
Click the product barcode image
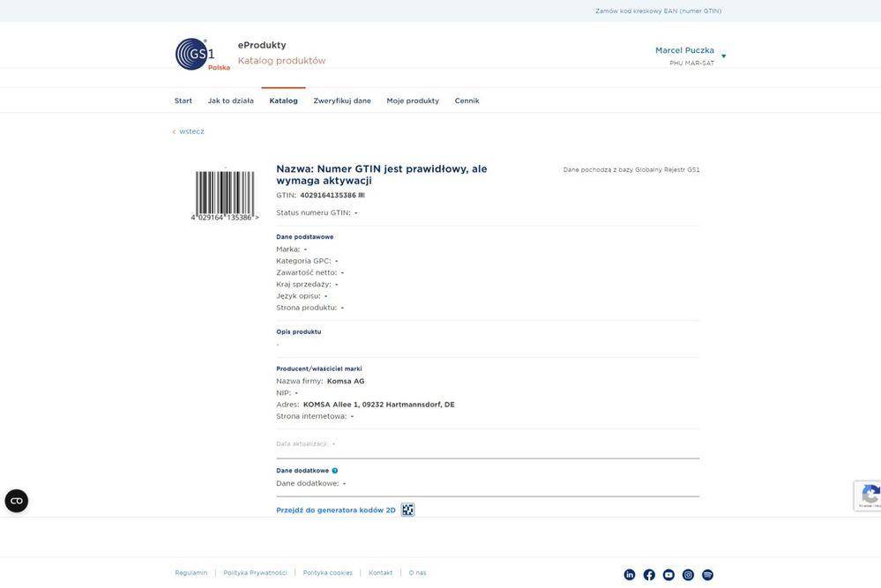click(x=224, y=194)
